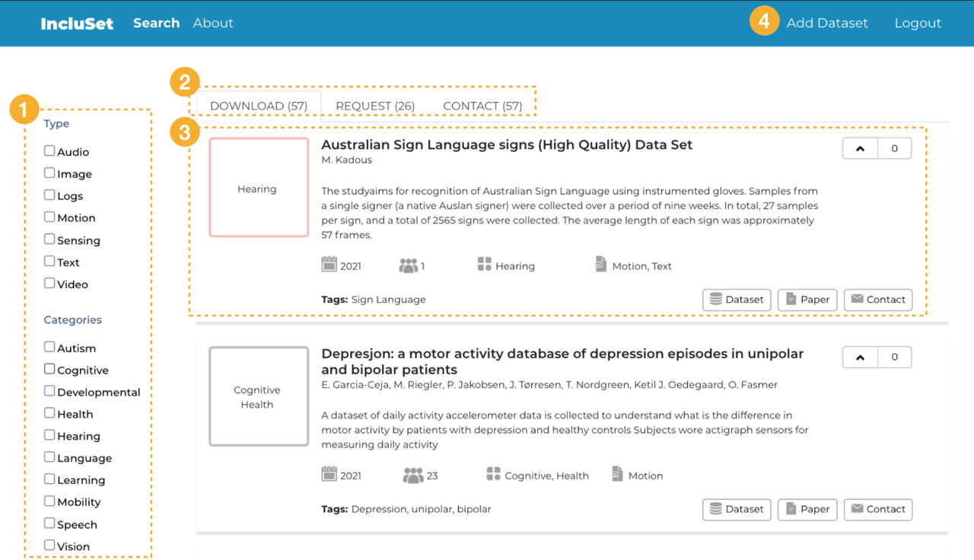Select the DOWNLOAD (57) tab
The height and width of the screenshot is (560, 974).
[x=259, y=106]
